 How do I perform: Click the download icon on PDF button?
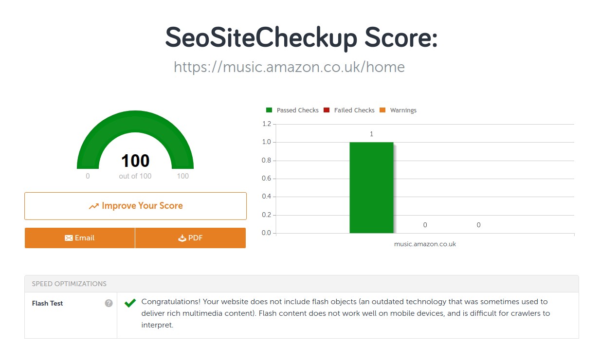point(182,238)
